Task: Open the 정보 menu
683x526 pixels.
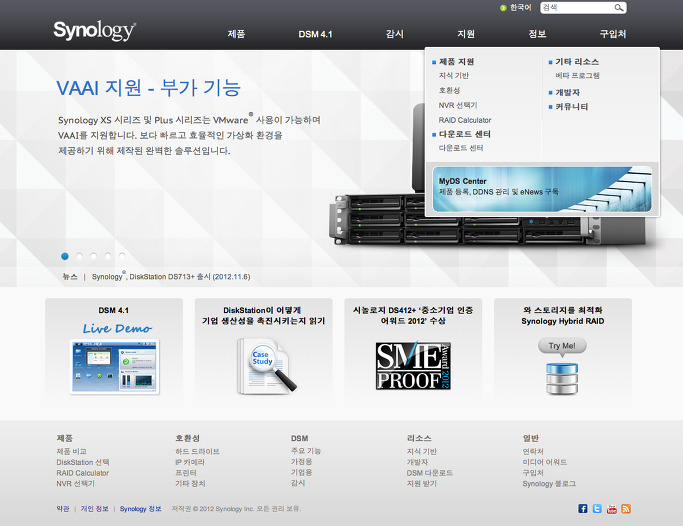Action: pyautogui.click(x=537, y=34)
